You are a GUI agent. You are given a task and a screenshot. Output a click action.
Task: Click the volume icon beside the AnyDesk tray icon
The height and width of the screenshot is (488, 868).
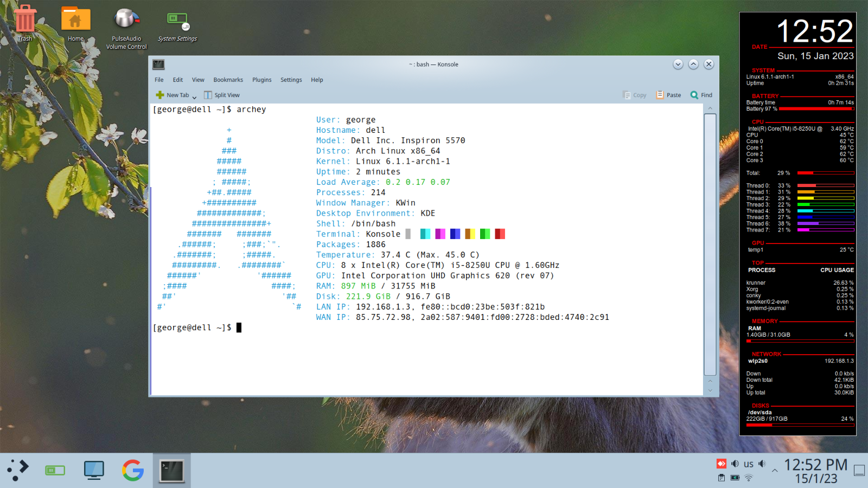tap(735, 464)
